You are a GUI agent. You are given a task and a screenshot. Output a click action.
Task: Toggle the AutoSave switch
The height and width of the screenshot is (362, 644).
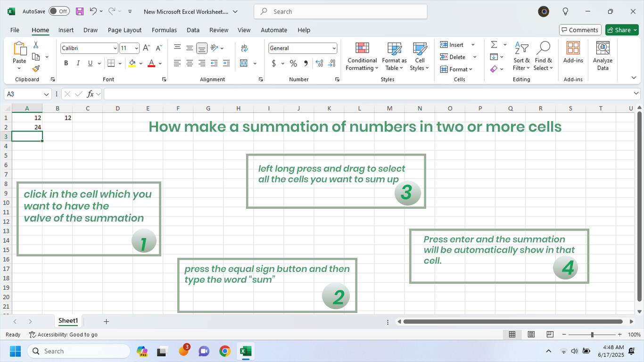pos(59,11)
